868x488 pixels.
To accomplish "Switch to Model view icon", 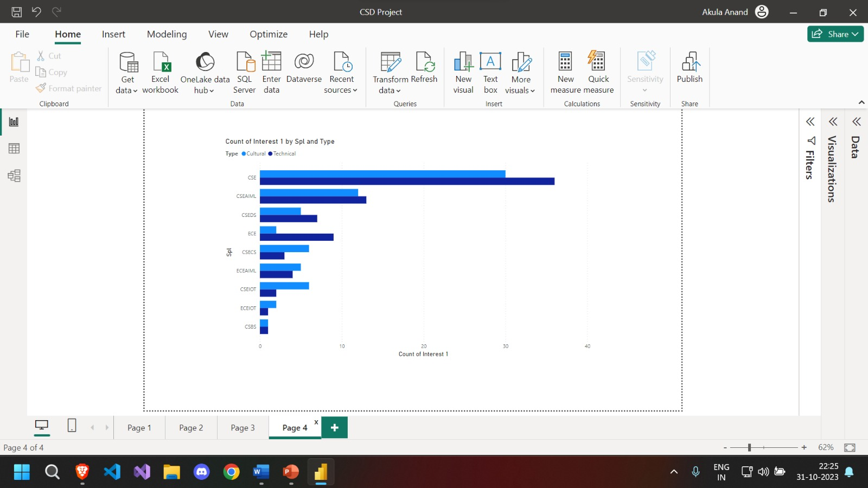I will click(x=14, y=176).
